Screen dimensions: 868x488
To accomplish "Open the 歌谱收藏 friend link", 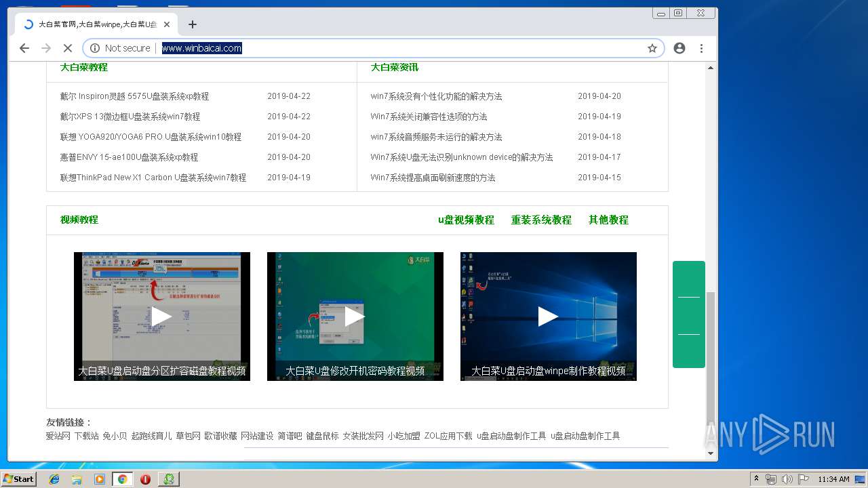I will [x=220, y=436].
